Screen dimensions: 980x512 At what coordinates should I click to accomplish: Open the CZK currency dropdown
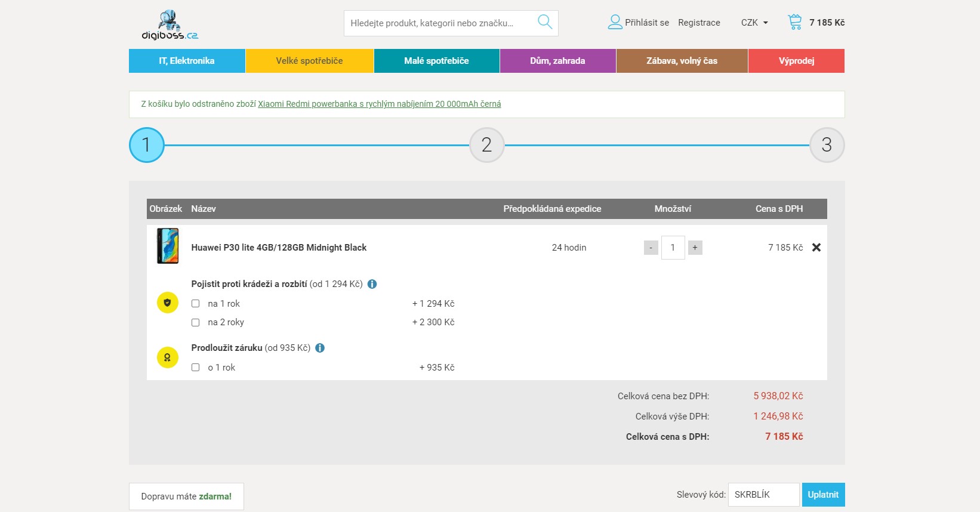pos(754,23)
